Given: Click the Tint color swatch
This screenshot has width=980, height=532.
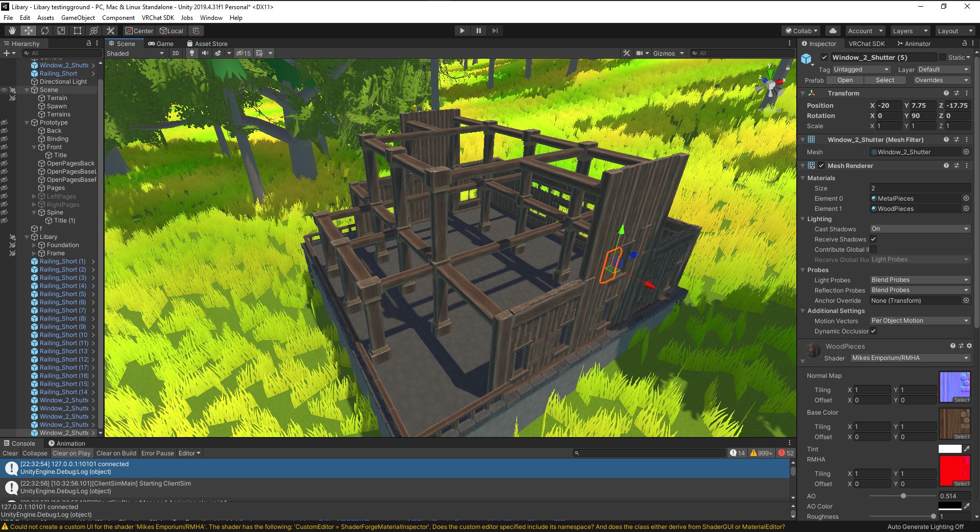Looking at the screenshot, I should click(x=949, y=449).
